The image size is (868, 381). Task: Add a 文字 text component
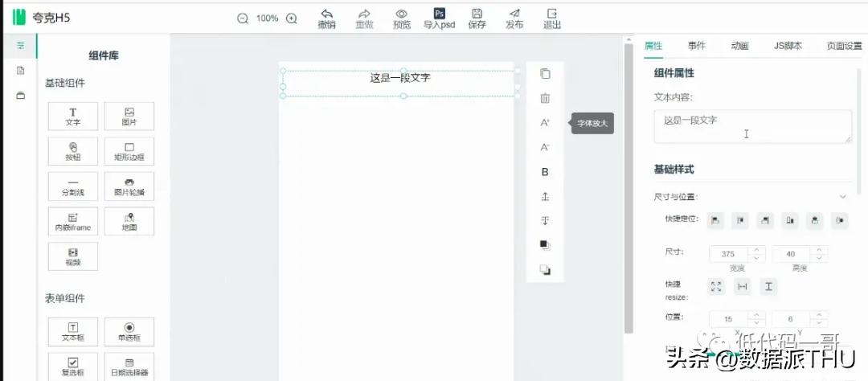73,117
